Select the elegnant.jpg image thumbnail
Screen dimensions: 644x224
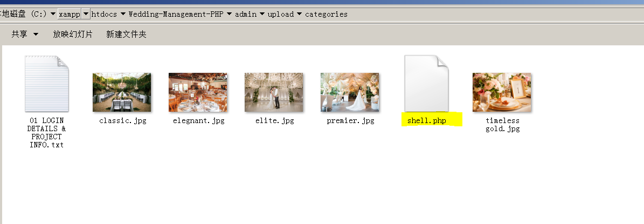click(198, 92)
